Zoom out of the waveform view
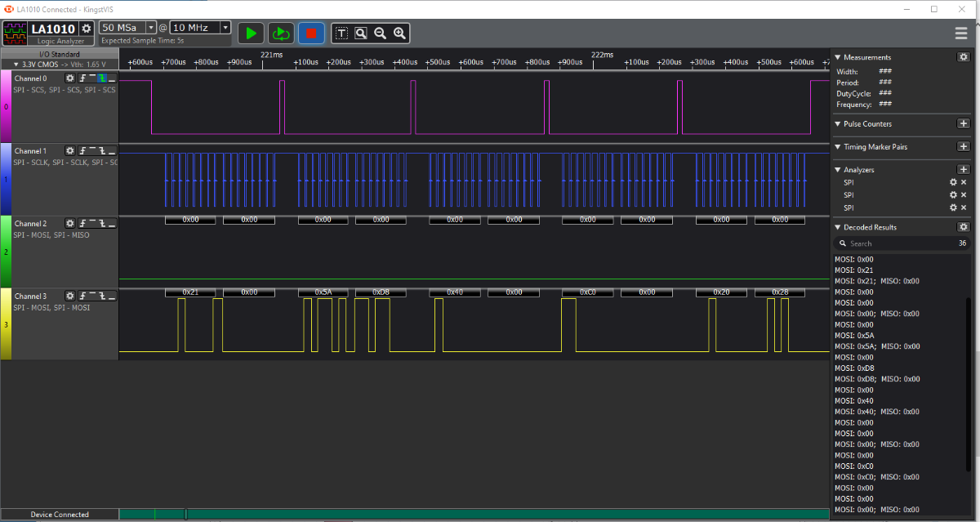The height and width of the screenshot is (522, 980). click(x=380, y=33)
